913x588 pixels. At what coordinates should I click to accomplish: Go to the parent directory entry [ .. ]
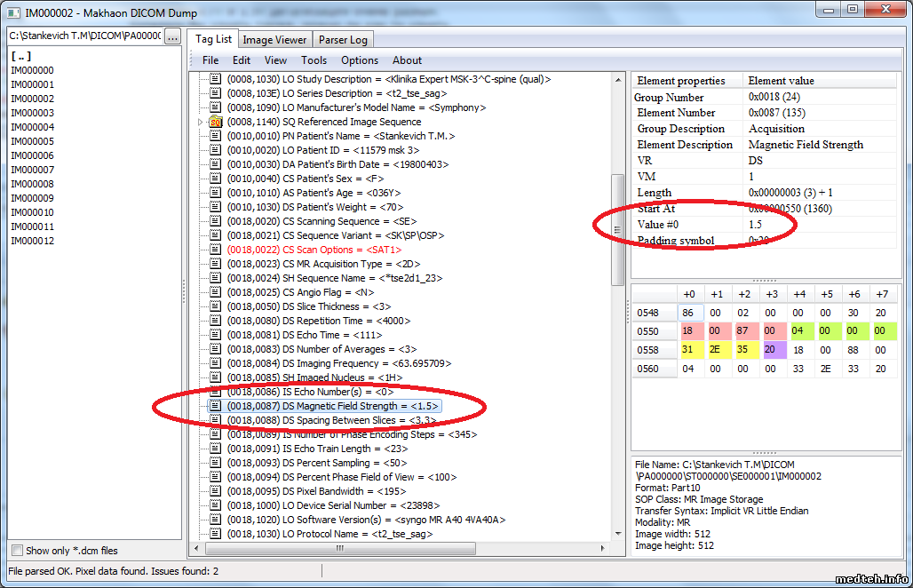coord(20,56)
